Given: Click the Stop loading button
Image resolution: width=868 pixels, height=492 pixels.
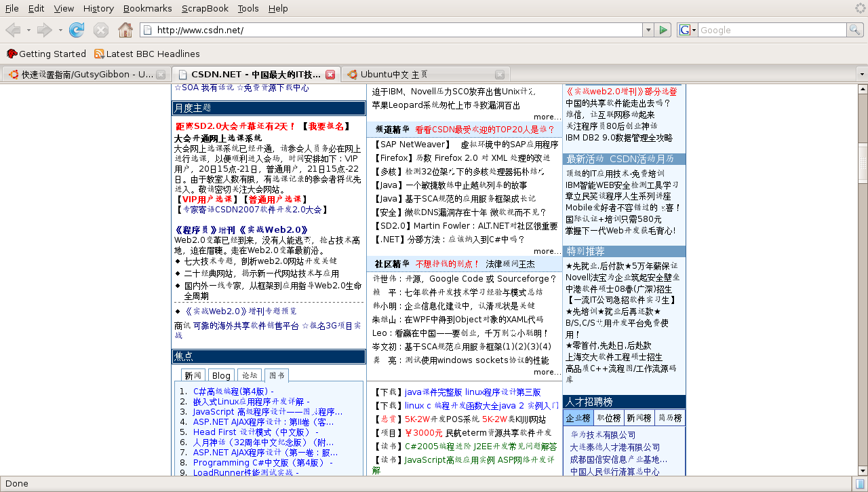Looking at the screenshot, I should click(101, 30).
